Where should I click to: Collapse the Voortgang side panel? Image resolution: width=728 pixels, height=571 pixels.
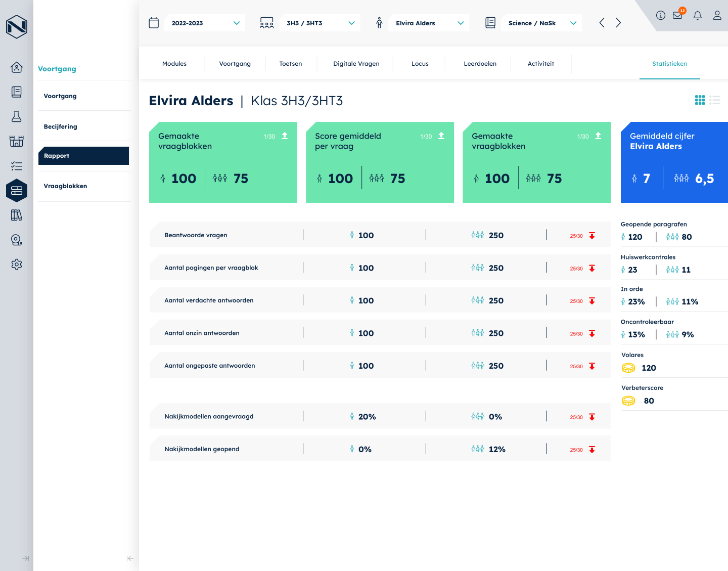(130, 558)
